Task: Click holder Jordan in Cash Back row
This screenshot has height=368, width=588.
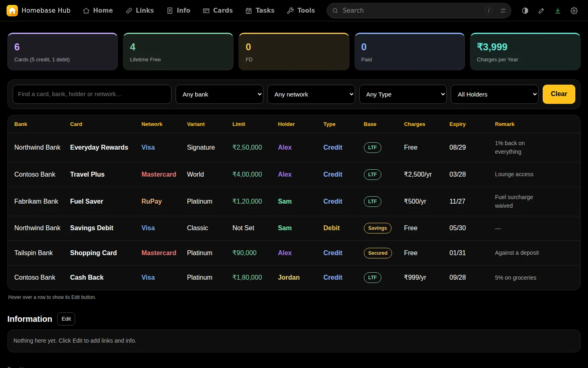Action: pyautogui.click(x=289, y=278)
